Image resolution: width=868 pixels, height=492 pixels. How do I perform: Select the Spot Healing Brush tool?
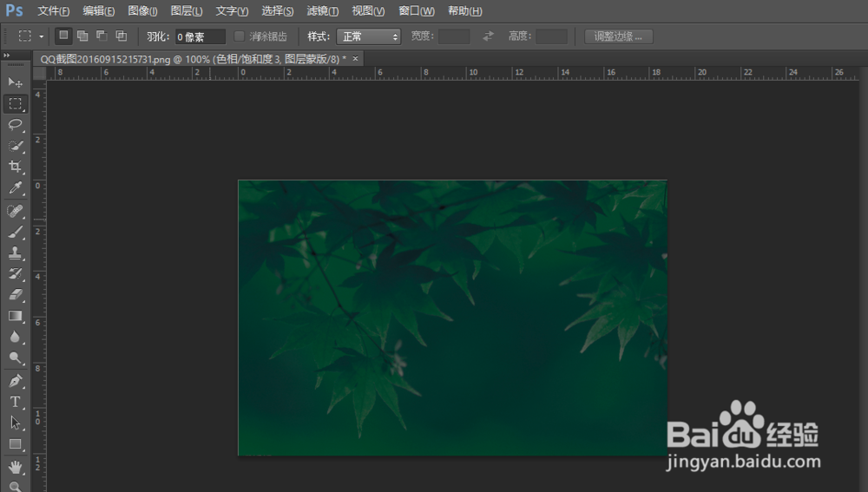15,211
